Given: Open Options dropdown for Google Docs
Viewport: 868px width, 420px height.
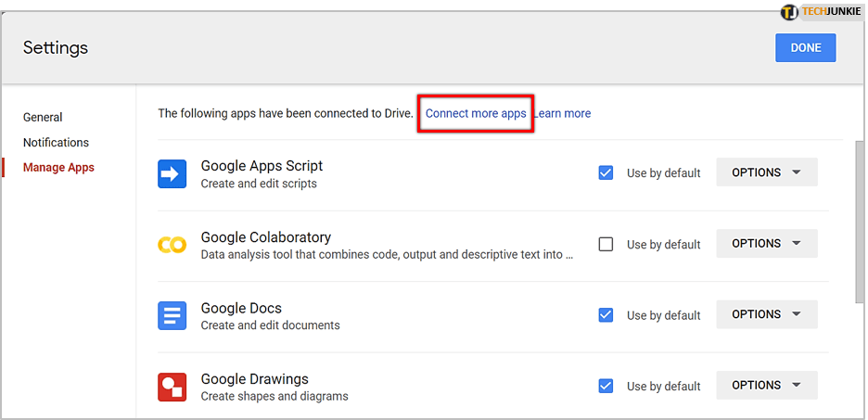Looking at the screenshot, I should coord(766,314).
